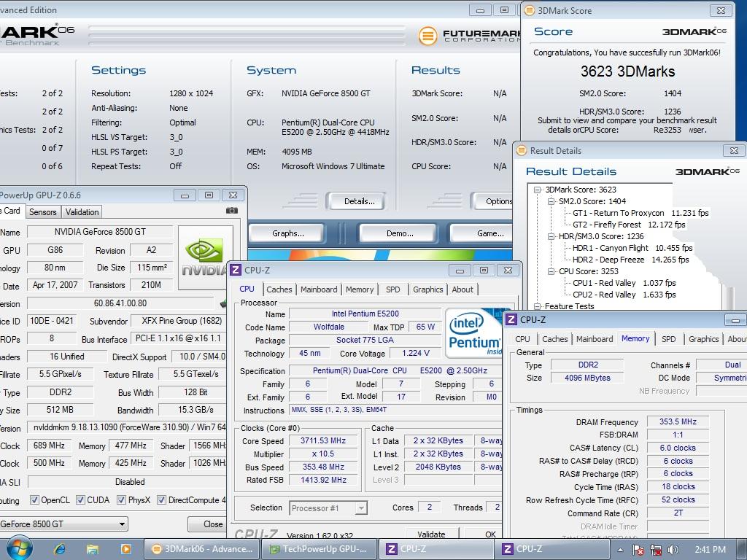Open the Caches tab in front CPU-Z window
747x560 pixels.
(279, 289)
